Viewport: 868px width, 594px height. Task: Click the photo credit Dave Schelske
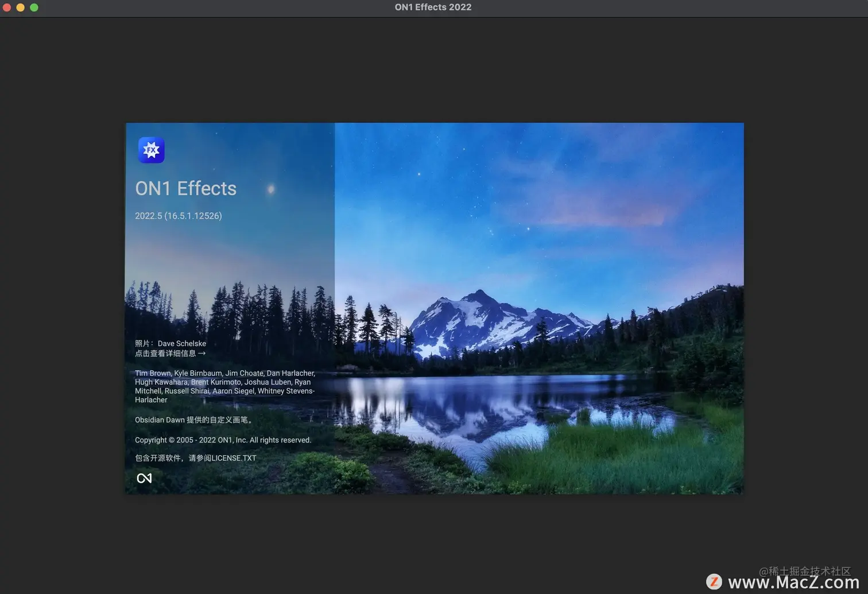[x=181, y=344]
